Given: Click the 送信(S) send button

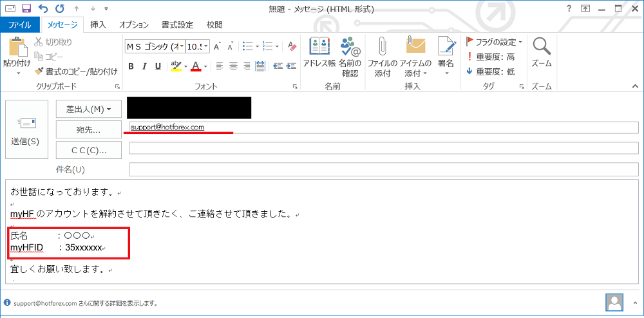Looking at the screenshot, I should pos(26,129).
